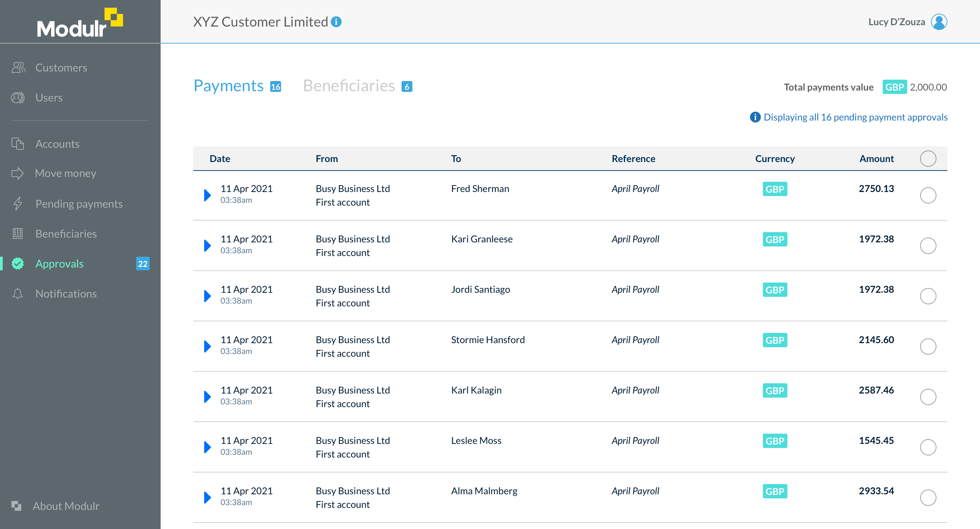The image size is (980, 529).
Task: Open Accounts in the sidebar
Action: 58,144
